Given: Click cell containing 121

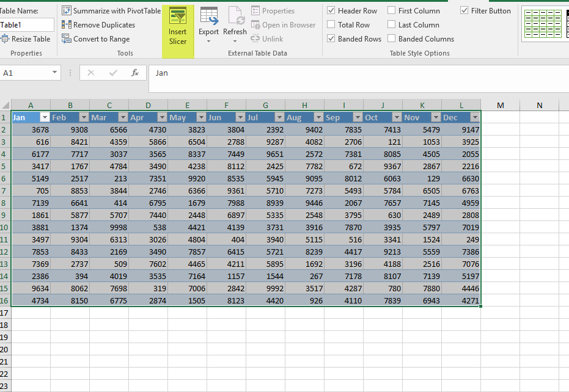Looking at the screenshot, I should point(383,142).
